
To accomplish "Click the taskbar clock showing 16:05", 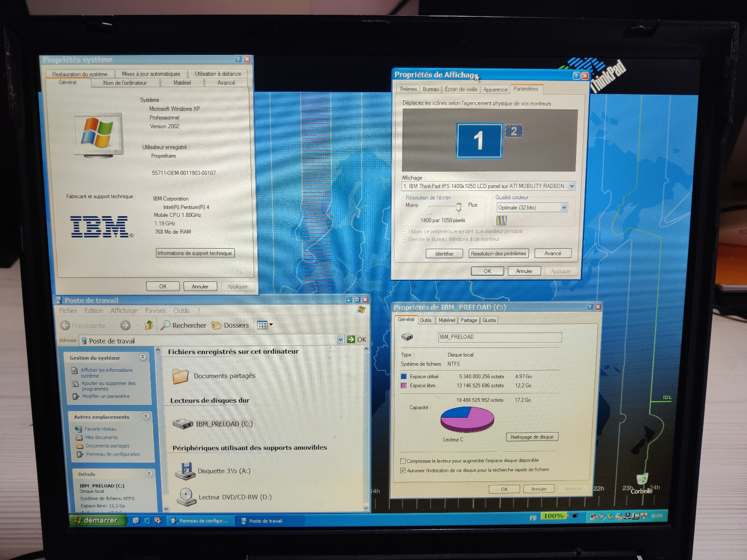I will [656, 516].
